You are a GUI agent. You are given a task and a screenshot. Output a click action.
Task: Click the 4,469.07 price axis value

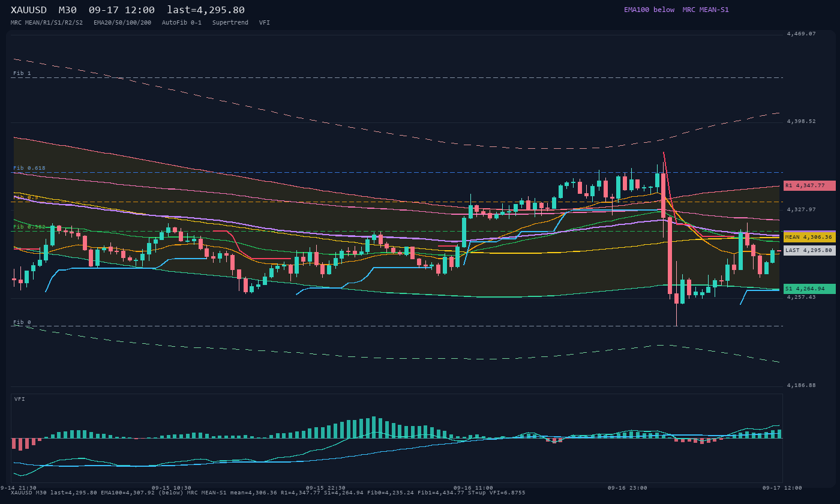click(x=801, y=34)
